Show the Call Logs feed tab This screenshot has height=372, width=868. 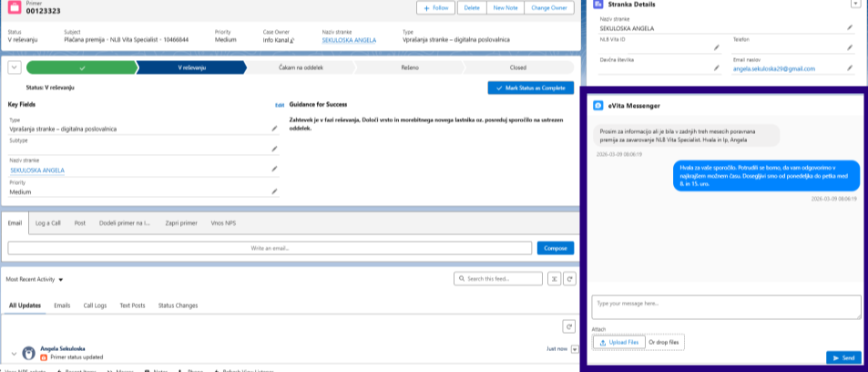pos(96,305)
